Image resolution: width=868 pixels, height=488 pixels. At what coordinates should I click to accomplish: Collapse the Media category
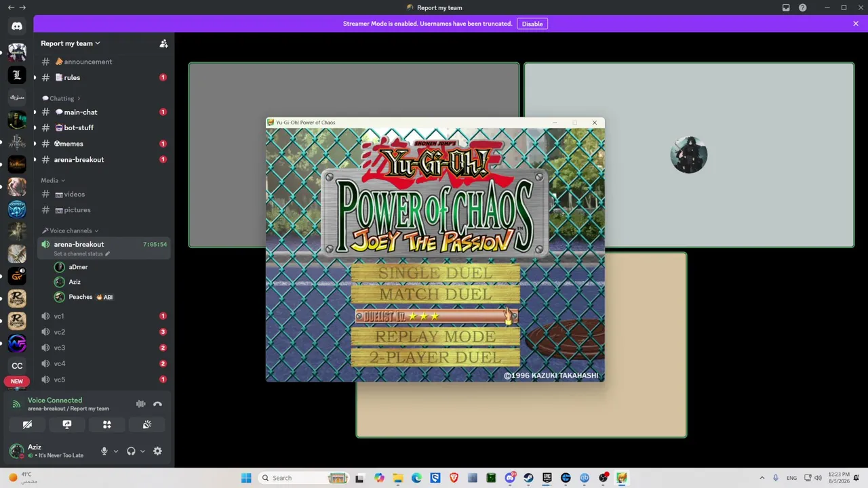click(x=53, y=180)
